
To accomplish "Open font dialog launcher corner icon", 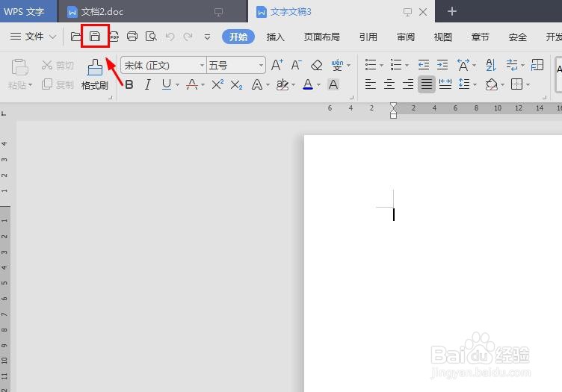I will click(x=351, y=97).
